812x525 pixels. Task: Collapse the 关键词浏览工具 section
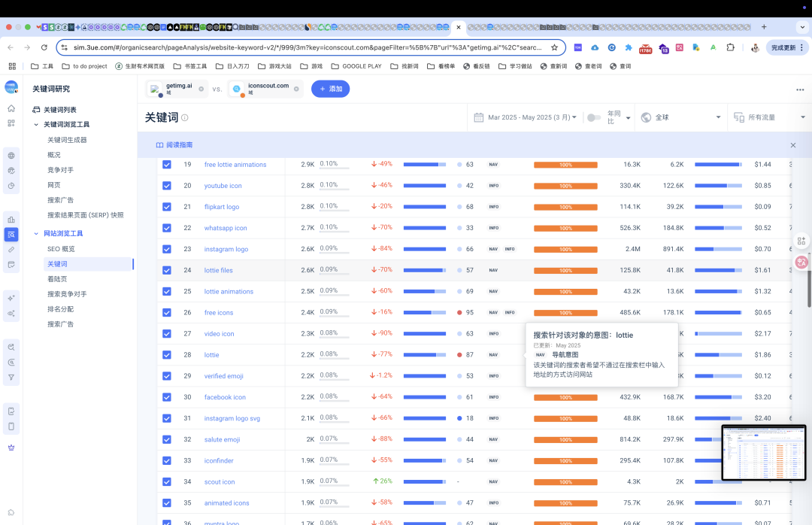click(x=36, y=124)
